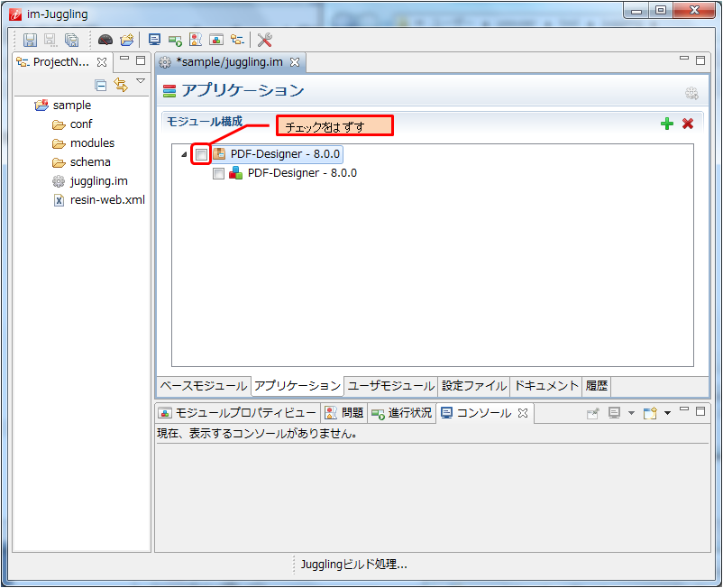Click the green progress-run toolbar icon
This screenshot has height=588, width=723.
[175, 41]
